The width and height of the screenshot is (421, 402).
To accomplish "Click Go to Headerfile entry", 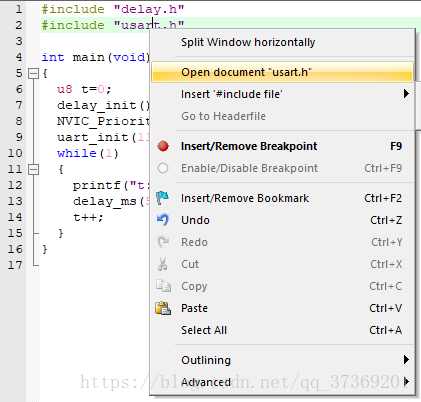I will [223, 116].
